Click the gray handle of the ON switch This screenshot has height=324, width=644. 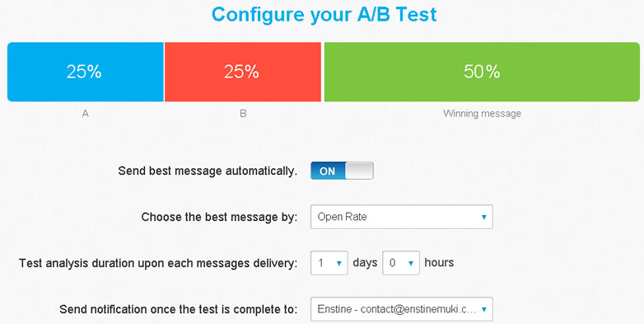[359, 171]
